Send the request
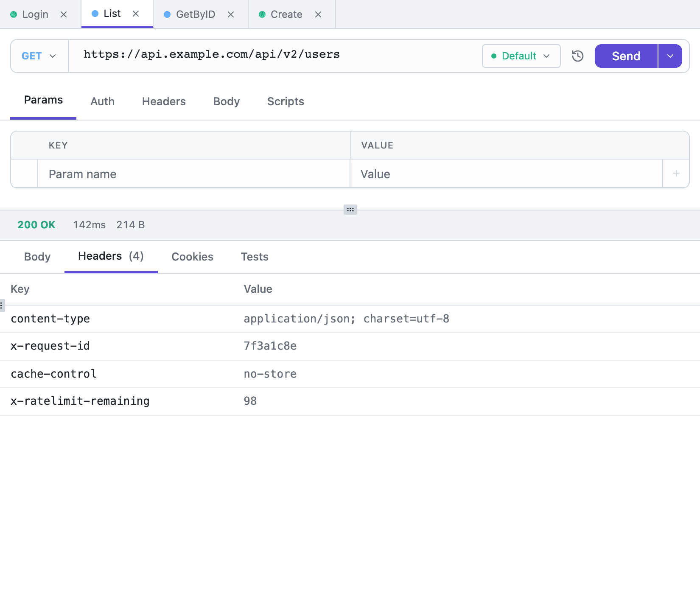 click(x=626, y=56)
